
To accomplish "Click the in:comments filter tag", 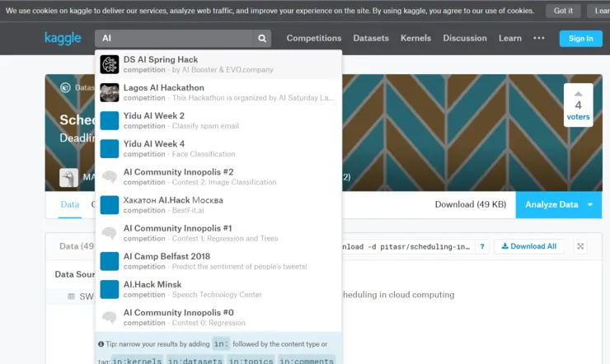I will pos(307,360).
